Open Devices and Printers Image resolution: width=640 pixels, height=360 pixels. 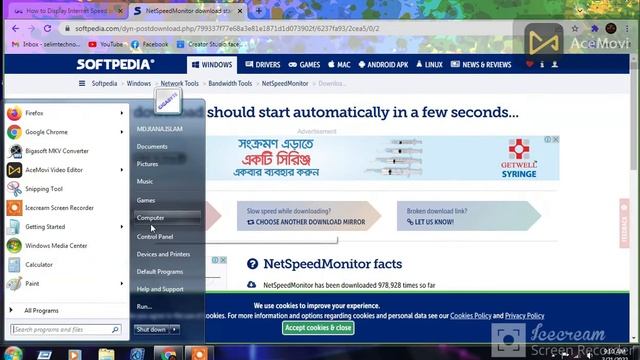click(x=163, y=254)
